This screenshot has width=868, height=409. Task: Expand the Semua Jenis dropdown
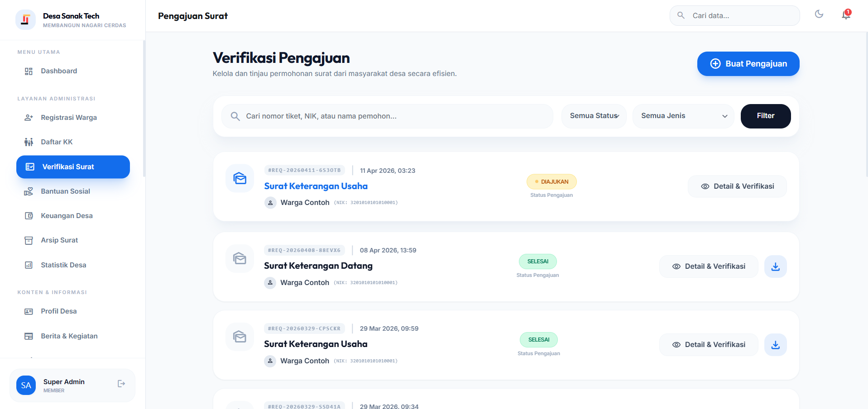(683, 116)
